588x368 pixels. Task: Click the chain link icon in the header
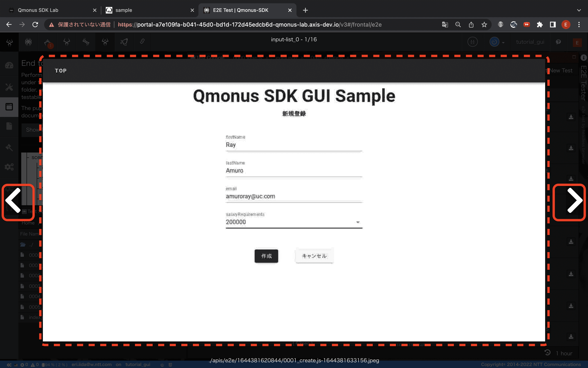coord(143,42)
